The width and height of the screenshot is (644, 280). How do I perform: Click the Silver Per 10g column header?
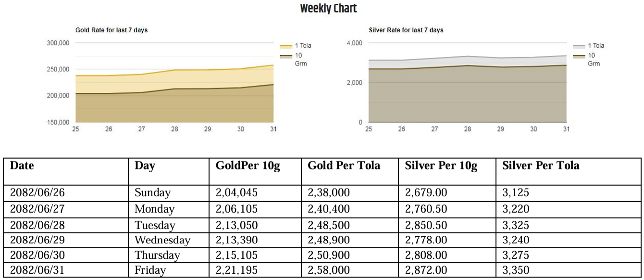tap(441, 166)
